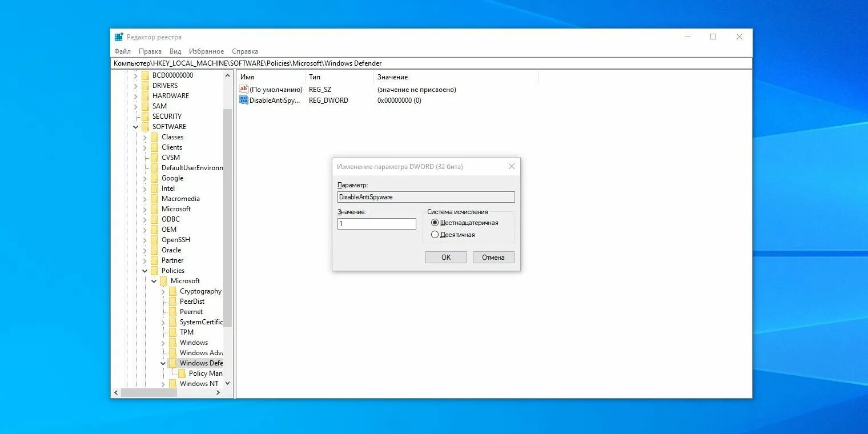
Task: Expand the Windows NT key
Action: point(163,384)
